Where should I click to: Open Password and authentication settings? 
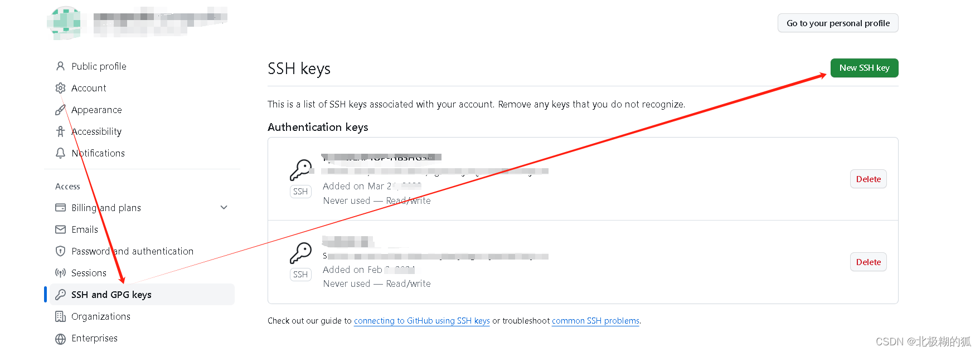133,251
